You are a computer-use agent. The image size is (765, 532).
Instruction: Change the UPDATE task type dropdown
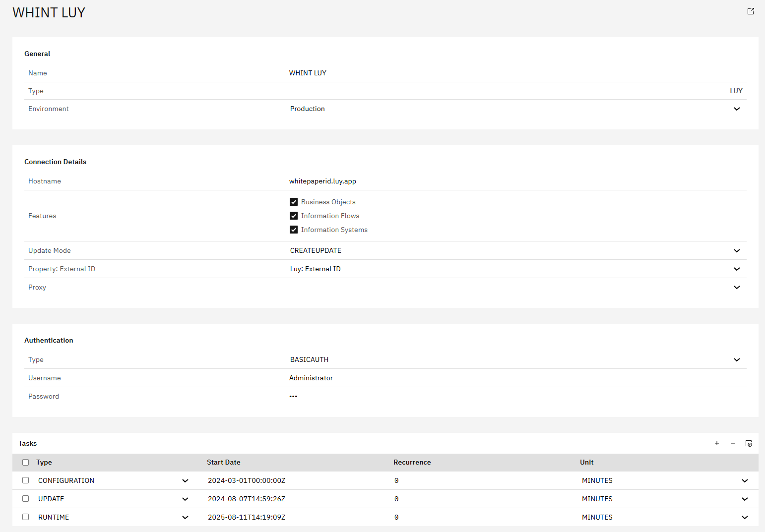pyautogui.click(x=185, y=499)
